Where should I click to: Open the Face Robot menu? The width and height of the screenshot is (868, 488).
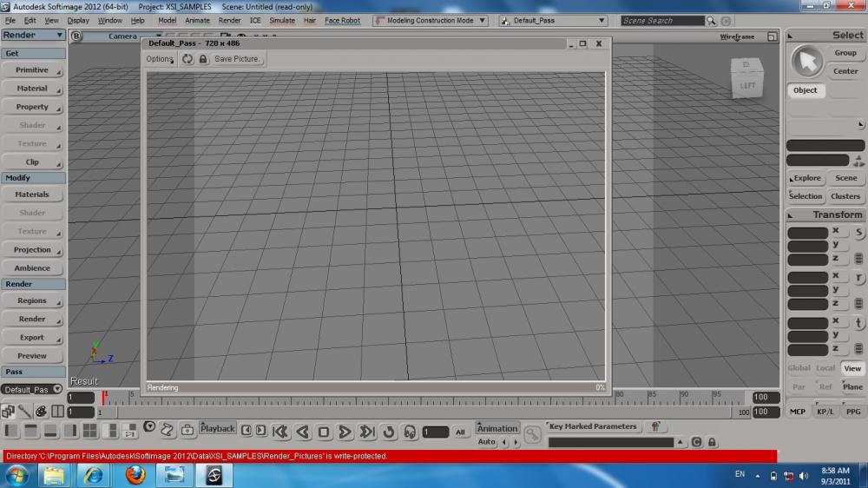[342, 21]
